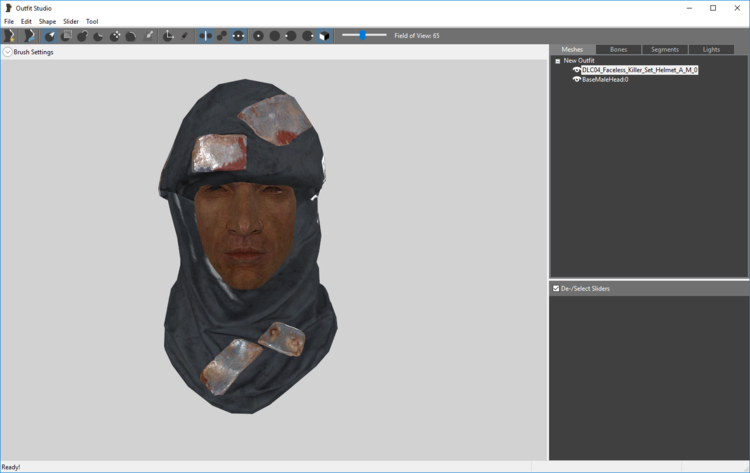Toggle the cube perspective view icon
Viewport: 750px width, 473px height.
[324, 35]
